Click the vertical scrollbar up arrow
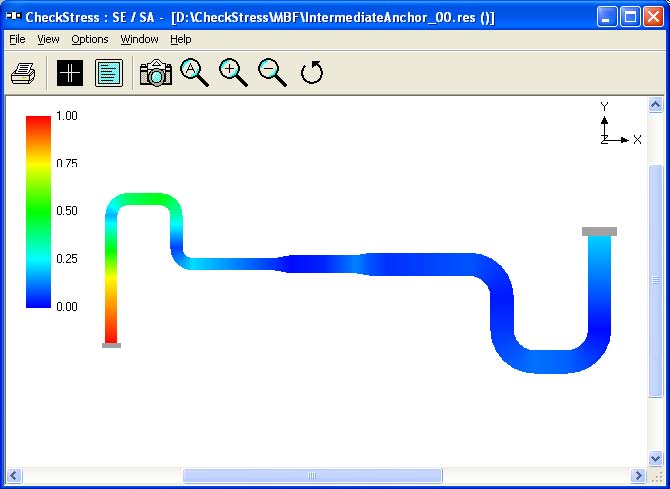Image resolution: width=670 pixels, height=489 pixels. click(656, 105)
